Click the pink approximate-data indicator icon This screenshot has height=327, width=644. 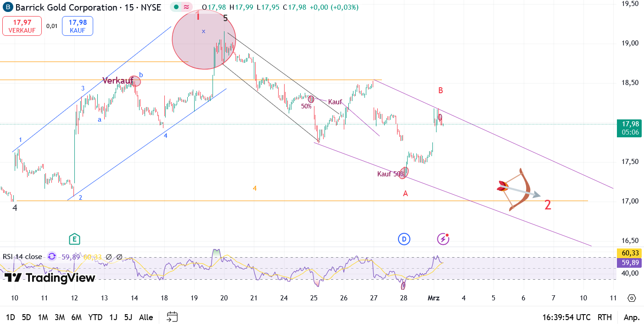pos(186,7)
